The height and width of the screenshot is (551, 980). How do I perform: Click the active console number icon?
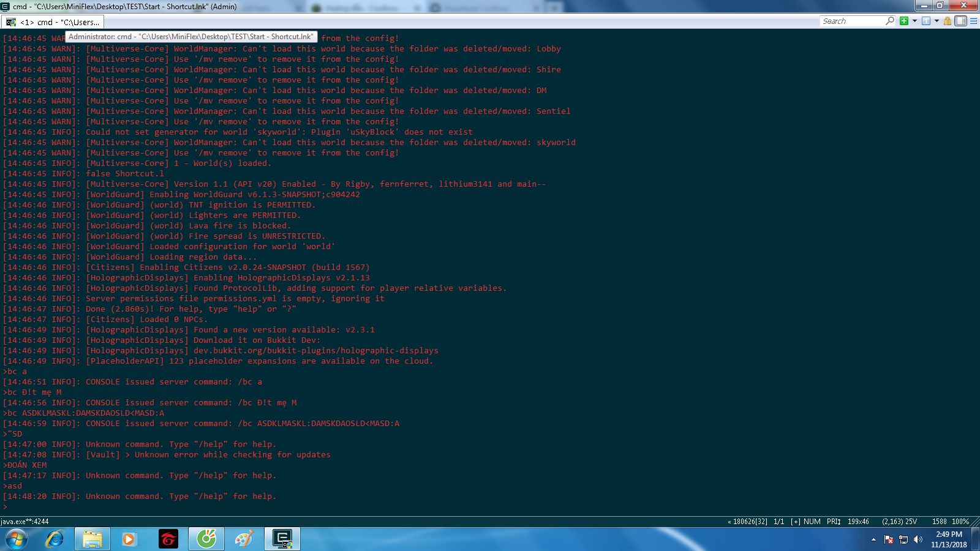[x=926, y=21]
